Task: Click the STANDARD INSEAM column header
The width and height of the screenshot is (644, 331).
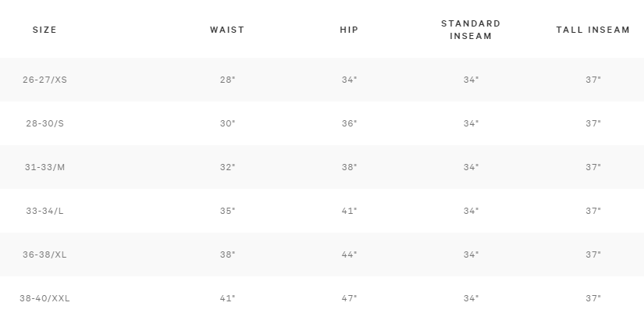Action: click(x=471, y=30)
